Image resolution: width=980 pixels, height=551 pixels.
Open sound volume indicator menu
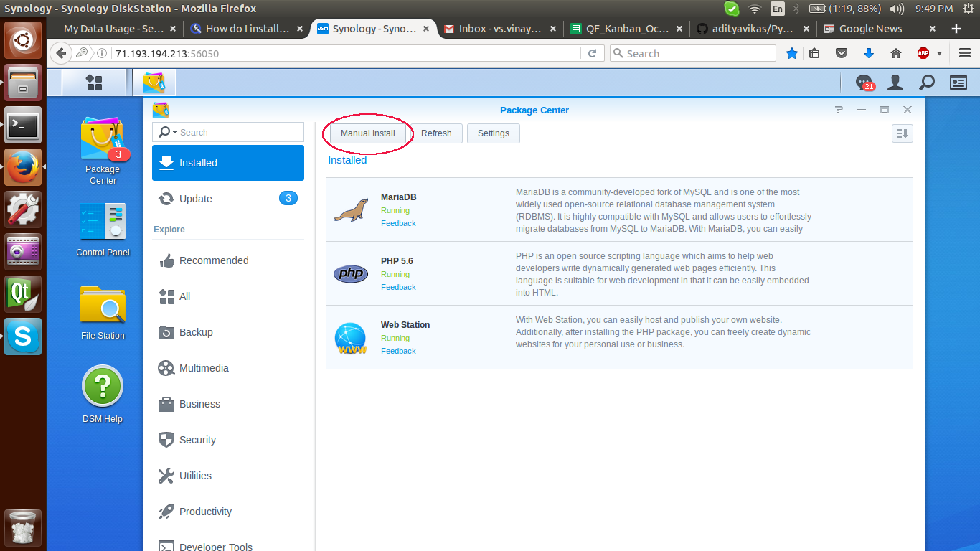tap(897, 9)
